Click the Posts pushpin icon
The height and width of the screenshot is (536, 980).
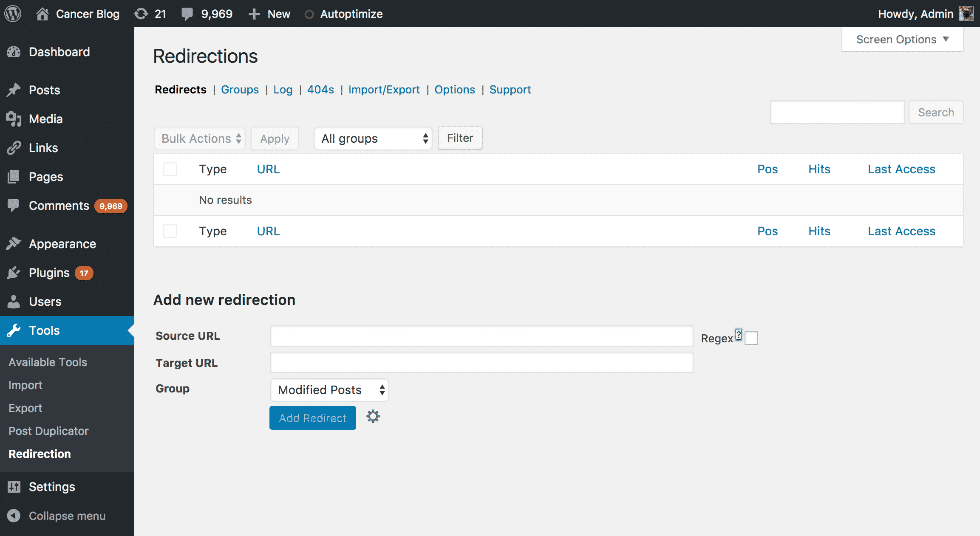pos(14,90)
